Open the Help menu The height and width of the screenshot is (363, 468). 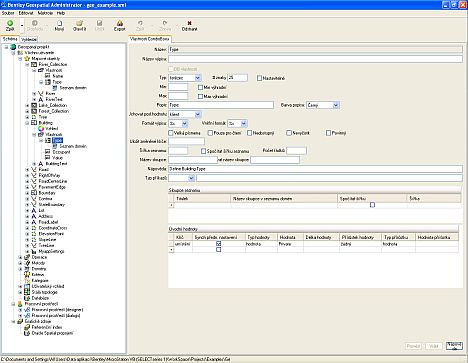click(x=61, y=13)
